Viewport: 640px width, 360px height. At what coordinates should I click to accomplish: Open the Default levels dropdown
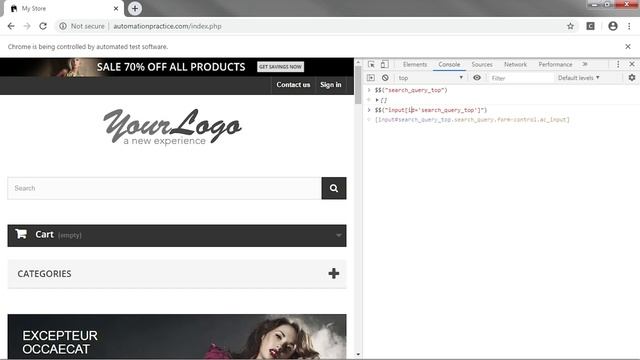tap(578, 78)
